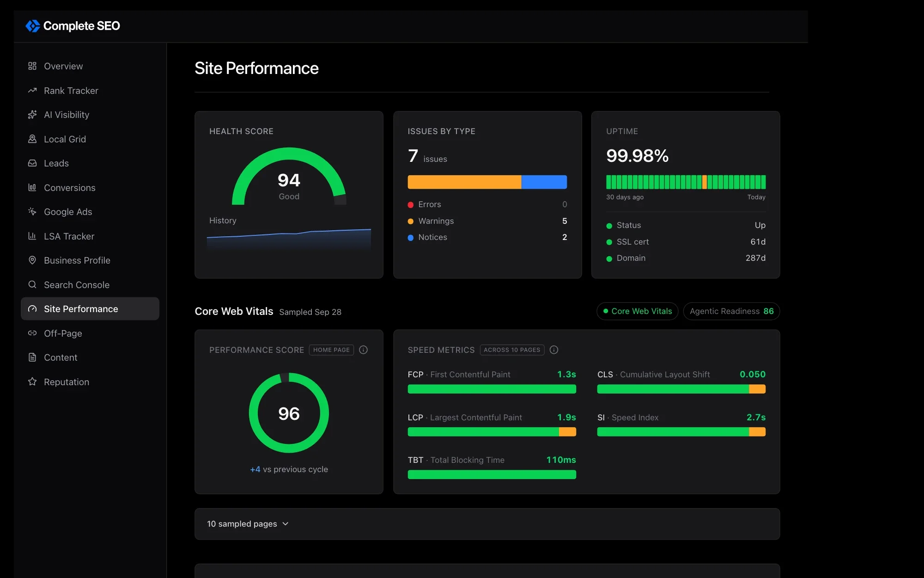Open Overview via its grid icon

pos(32,66)
